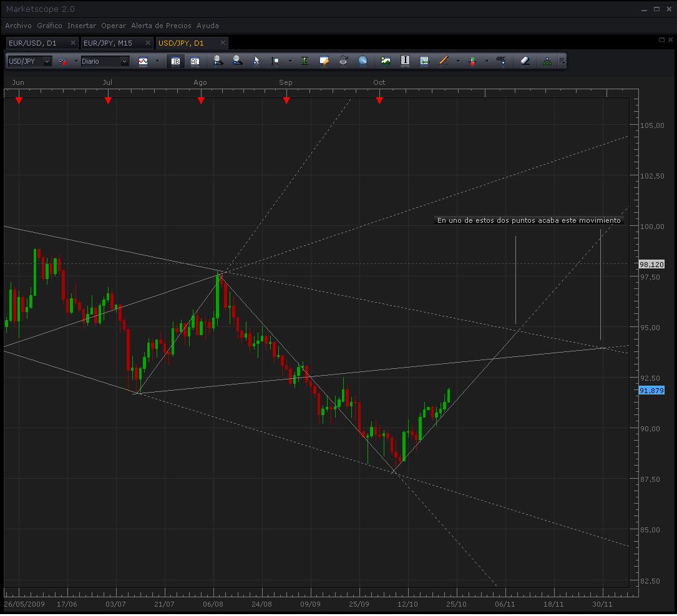Click the 98,120 price level label

click(651, 265)
